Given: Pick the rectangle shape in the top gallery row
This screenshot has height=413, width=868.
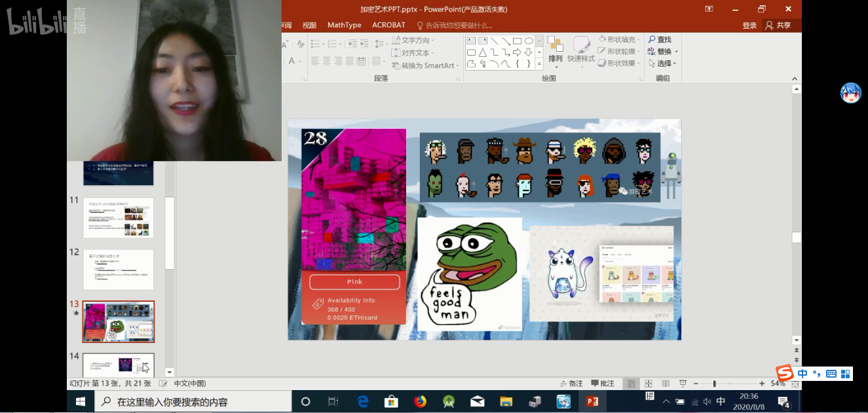Looking at the screenshot, I should 517,41.
